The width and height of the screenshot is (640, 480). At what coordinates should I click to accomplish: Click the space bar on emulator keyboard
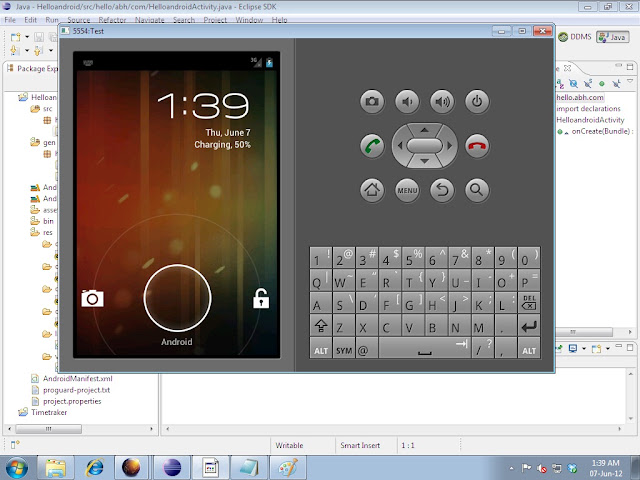pos(424,348)
